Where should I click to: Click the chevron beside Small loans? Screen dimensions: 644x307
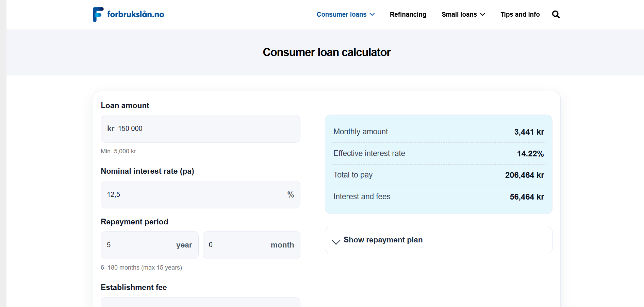(x=482, y=15)
